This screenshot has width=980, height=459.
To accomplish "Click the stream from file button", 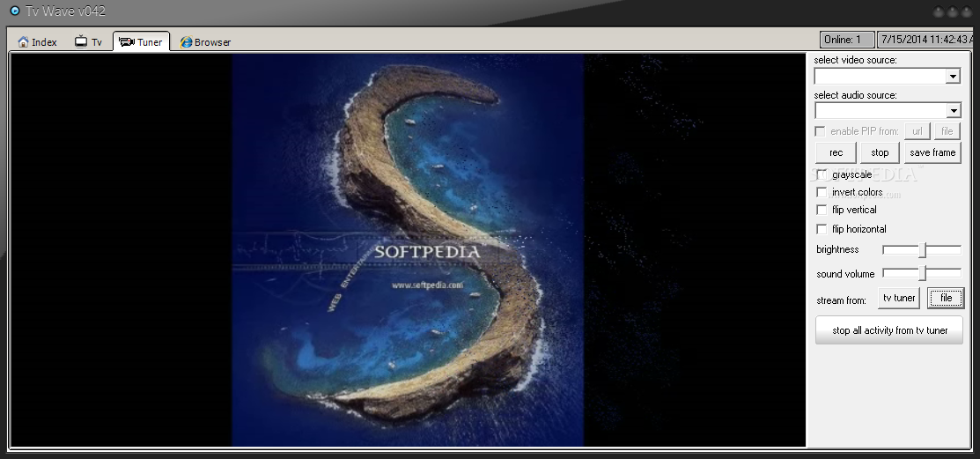I will [x=947, y=299].
